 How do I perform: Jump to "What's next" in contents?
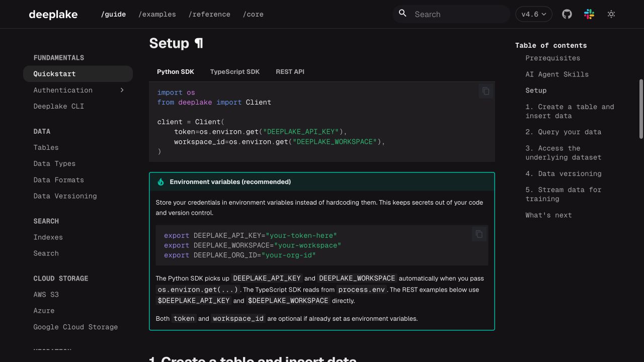[548, 215]
